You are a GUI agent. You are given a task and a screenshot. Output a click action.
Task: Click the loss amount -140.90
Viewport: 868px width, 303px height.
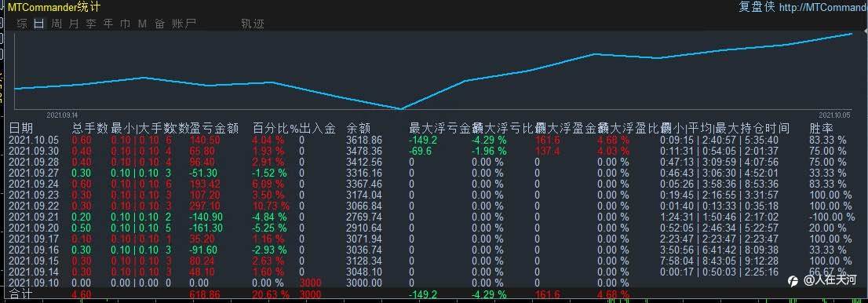tap(206, 217)
